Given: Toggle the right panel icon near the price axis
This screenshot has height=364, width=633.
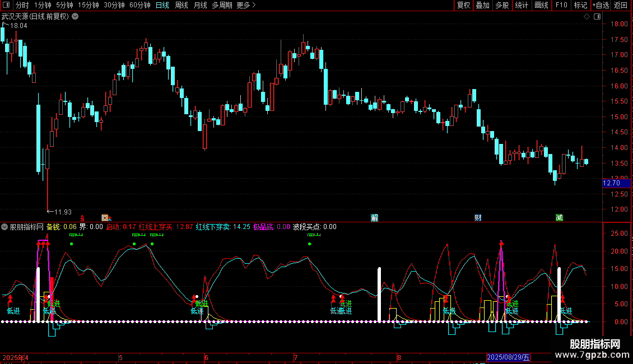Looking at the screenshot, I should [x=597, y=17].
